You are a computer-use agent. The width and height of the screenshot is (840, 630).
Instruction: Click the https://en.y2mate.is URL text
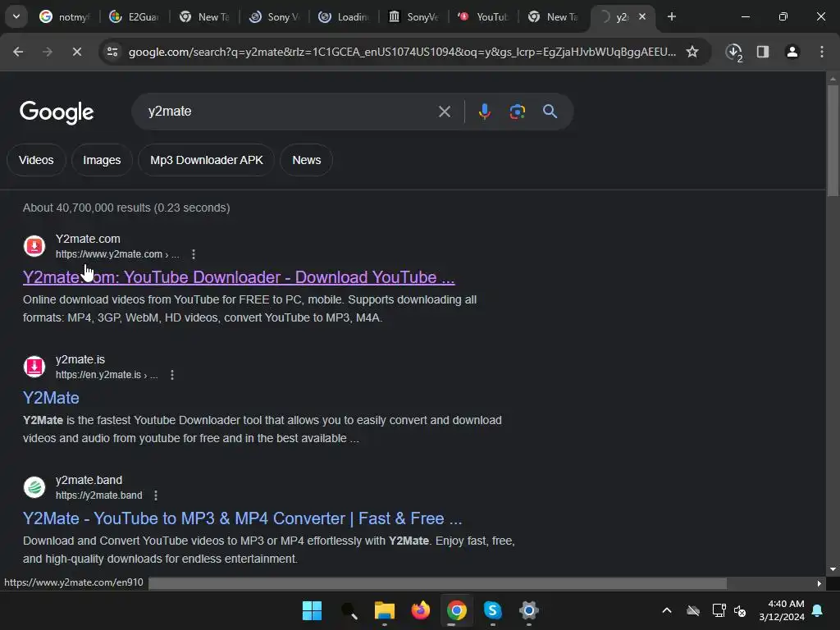pos(98,375)
